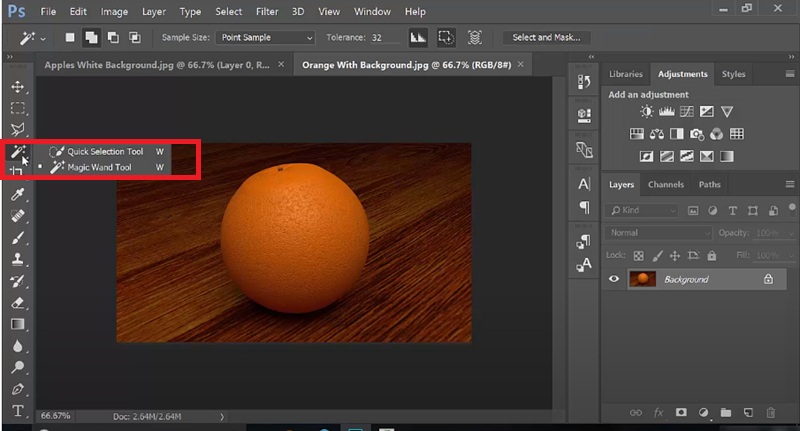Add an Invert adjustment

coord(646,157)
